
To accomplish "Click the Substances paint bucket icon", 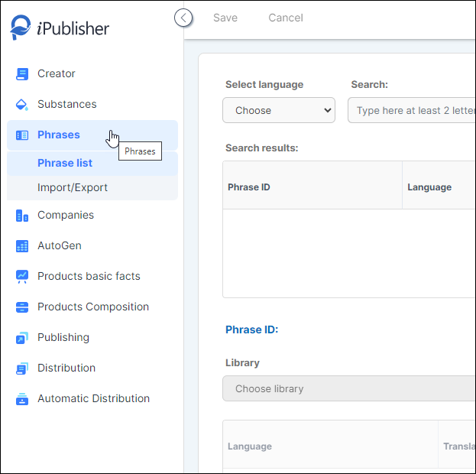I will [22, 105].
